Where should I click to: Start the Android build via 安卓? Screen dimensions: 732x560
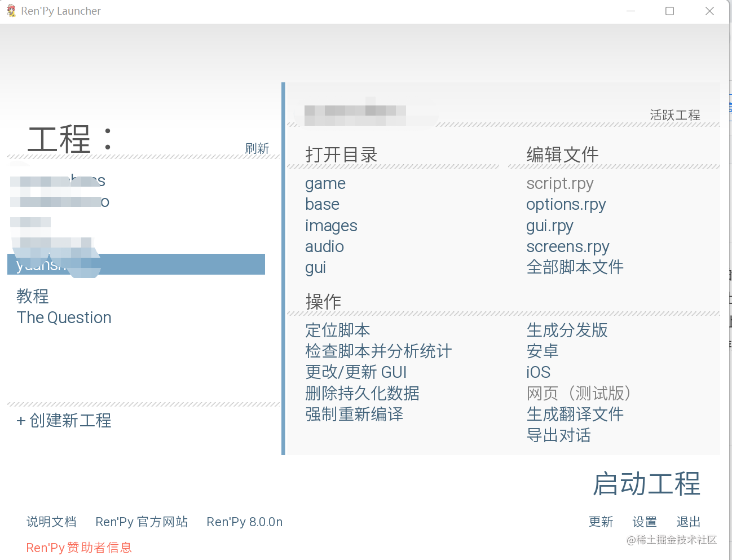pos(542,351)
